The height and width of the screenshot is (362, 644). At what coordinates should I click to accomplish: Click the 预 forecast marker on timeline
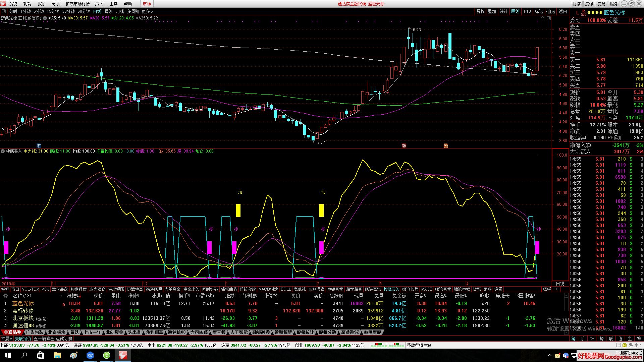click(446, 145)
